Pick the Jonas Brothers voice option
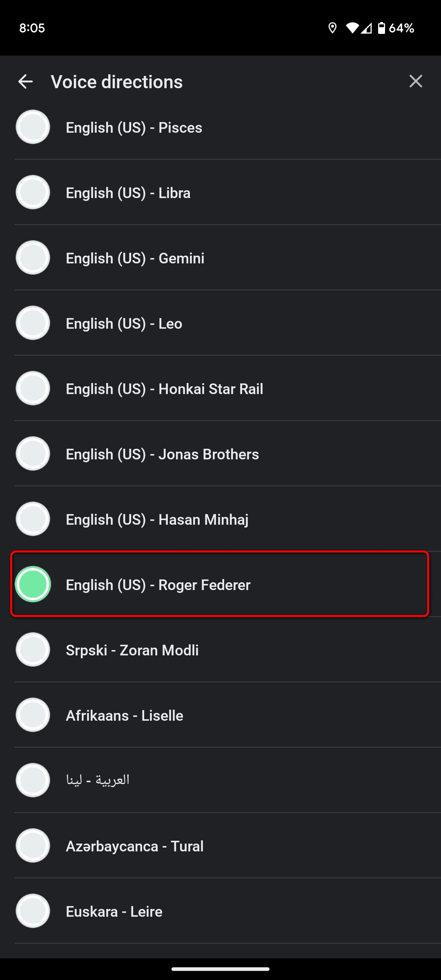This screenshot has height=980, width=441. pyautogui.click(x=33, y=454)
